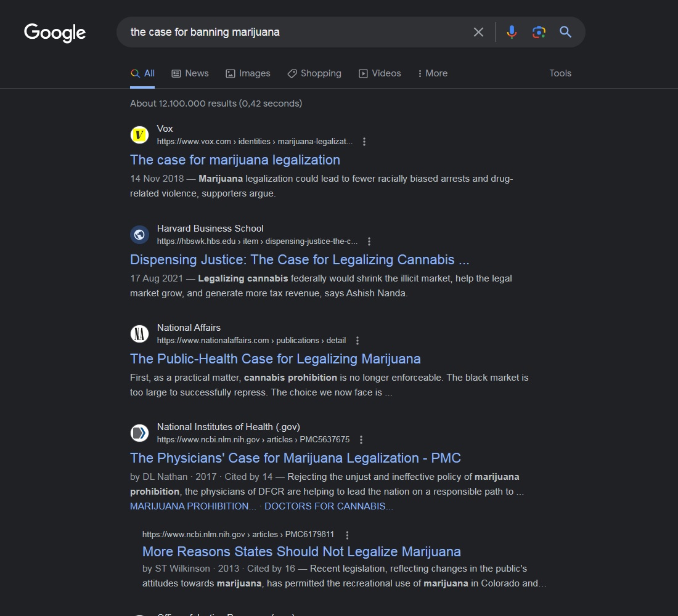Open the Tools options
The width and height of the screenshot is (678, 616).
[560, 73]
